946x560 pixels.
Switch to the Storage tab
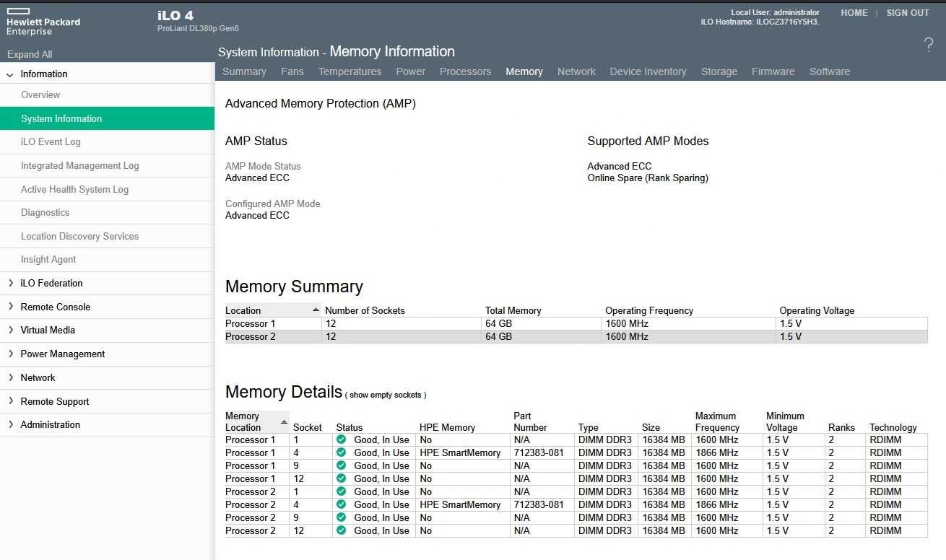(x=719, y=71)
